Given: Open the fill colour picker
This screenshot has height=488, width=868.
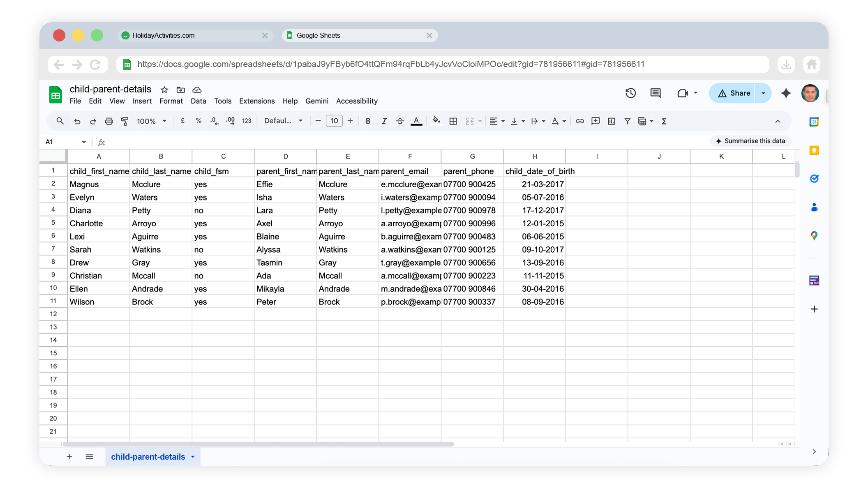Looking at the screenshot, I should (436, 121).
